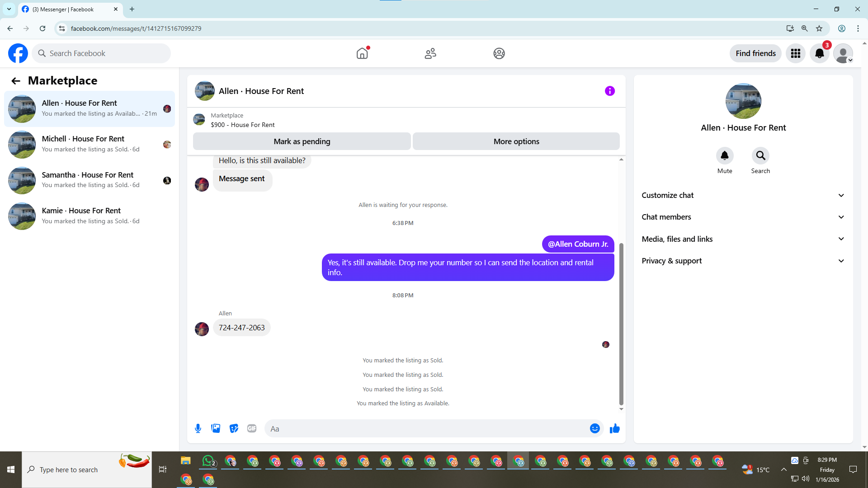Send a thumbs-up like
This screenshot has height=488, width=868.
[614, 428]
